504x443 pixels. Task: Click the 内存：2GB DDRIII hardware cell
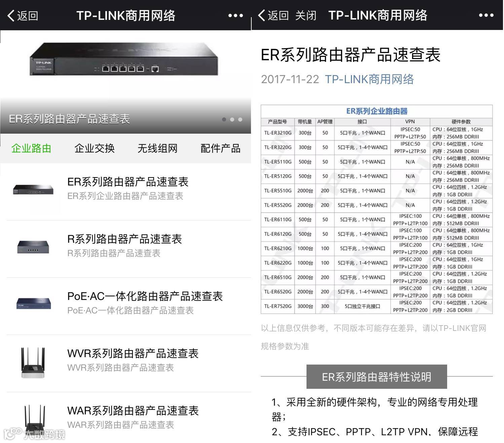[x=452, y=310]
